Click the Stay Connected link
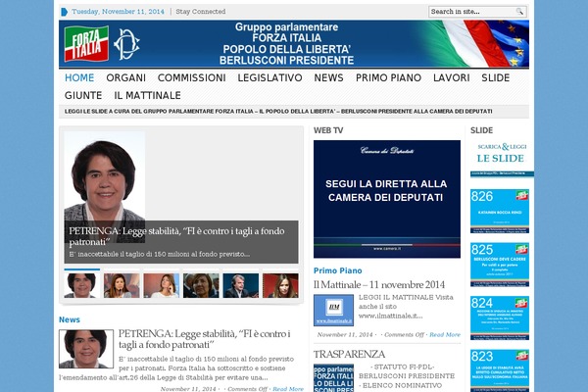Screen dimensions: 588x392 (201, 12)
